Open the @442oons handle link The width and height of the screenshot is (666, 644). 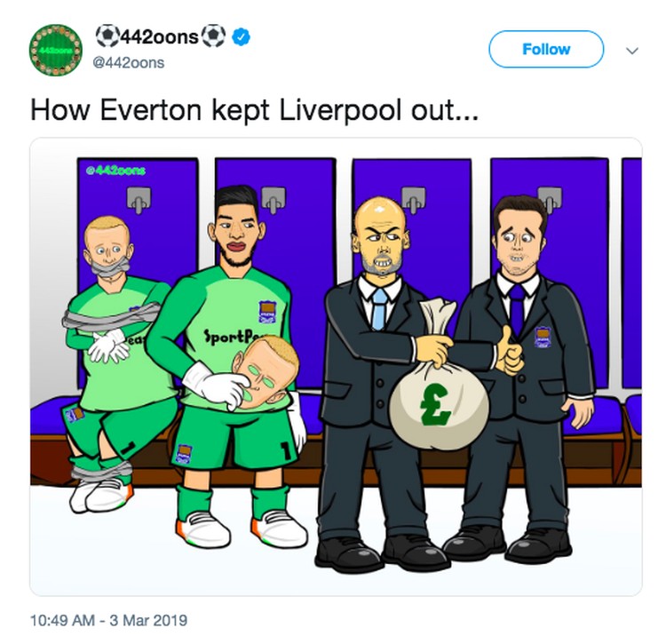click(x=128, y=63)
